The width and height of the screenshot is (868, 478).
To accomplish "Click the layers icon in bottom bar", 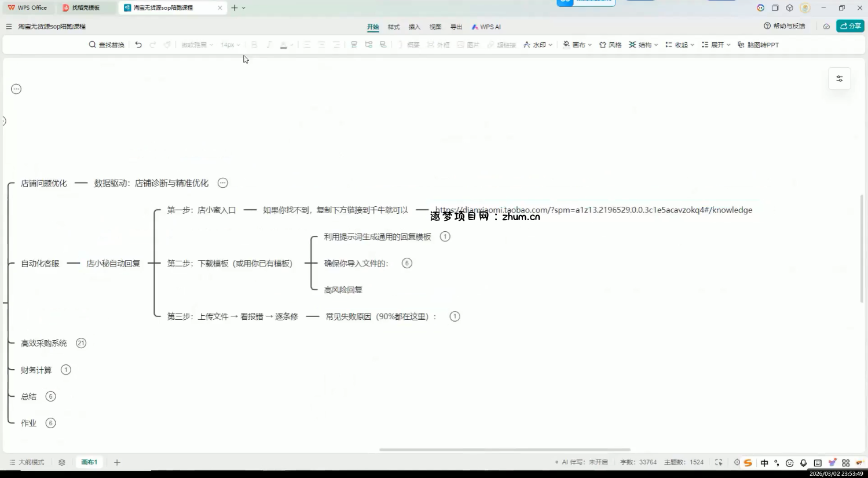I will [x=62, y=462].
